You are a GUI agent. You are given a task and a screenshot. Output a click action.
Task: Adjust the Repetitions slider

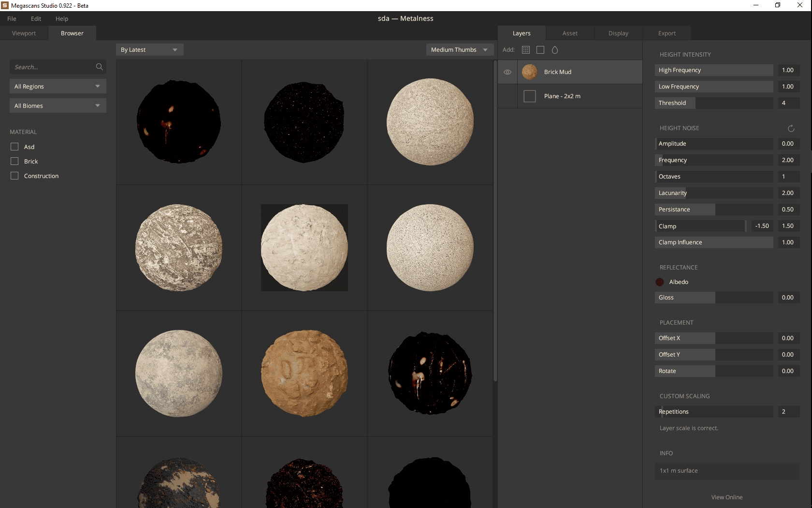point(714,412)
